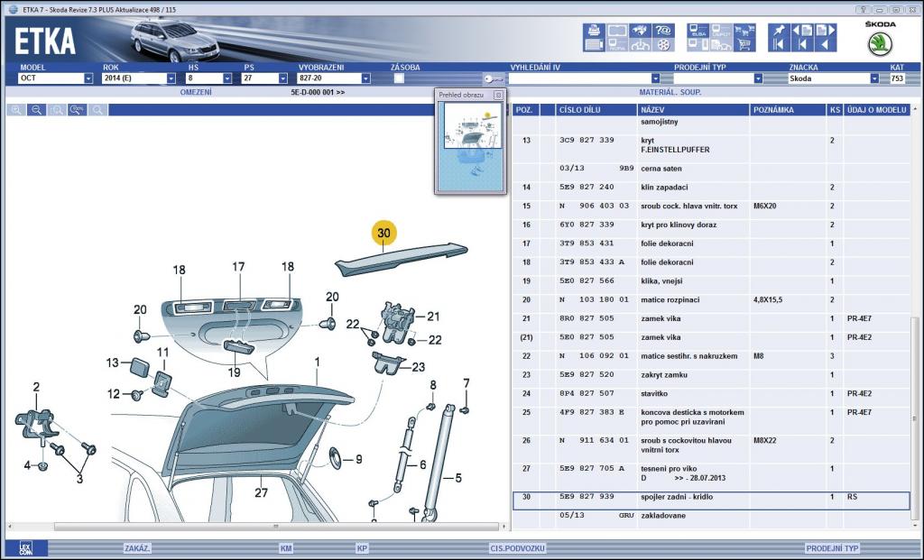The image size is (924, 560).
Task: Open the ELSA link icon
Action: click(x=698, y=31)
